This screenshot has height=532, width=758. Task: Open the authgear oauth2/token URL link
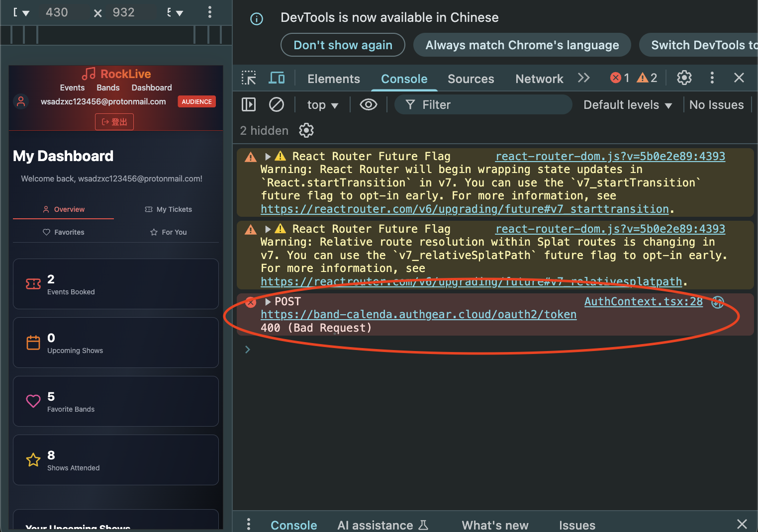point(418,315)
